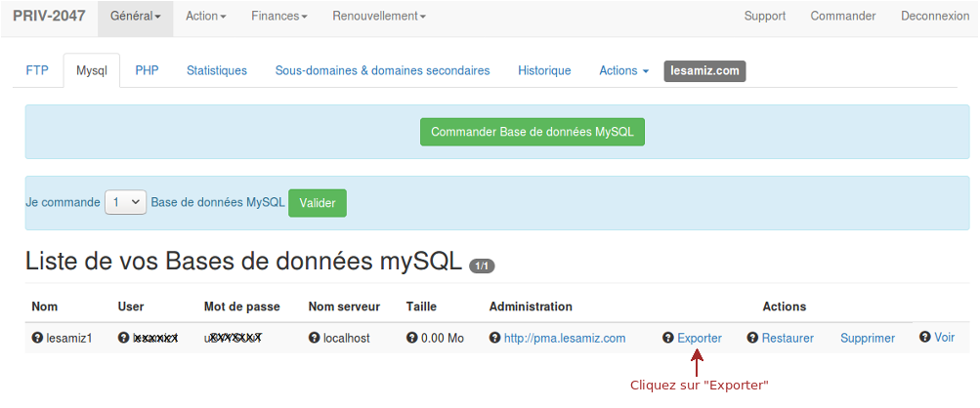The width and height of the screenshot is (980, 408).
Task: Click the User column header
Action: (x=131, y=306)
